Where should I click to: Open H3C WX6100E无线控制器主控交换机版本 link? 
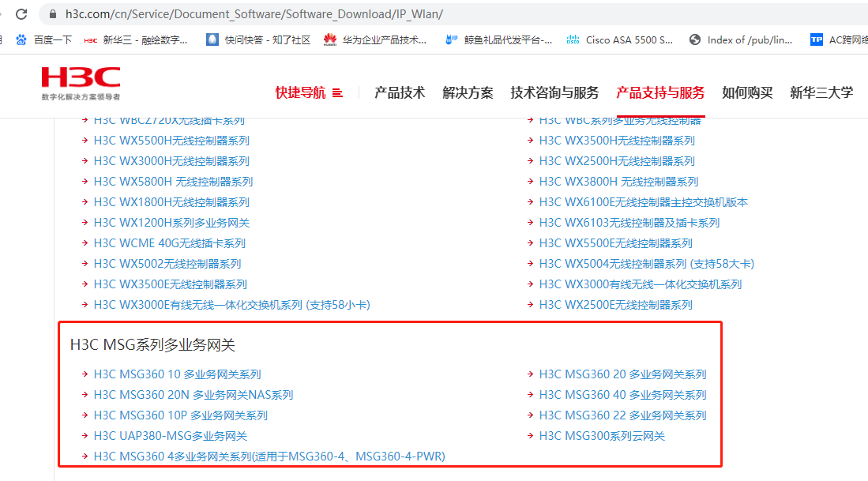pos(644,202)
